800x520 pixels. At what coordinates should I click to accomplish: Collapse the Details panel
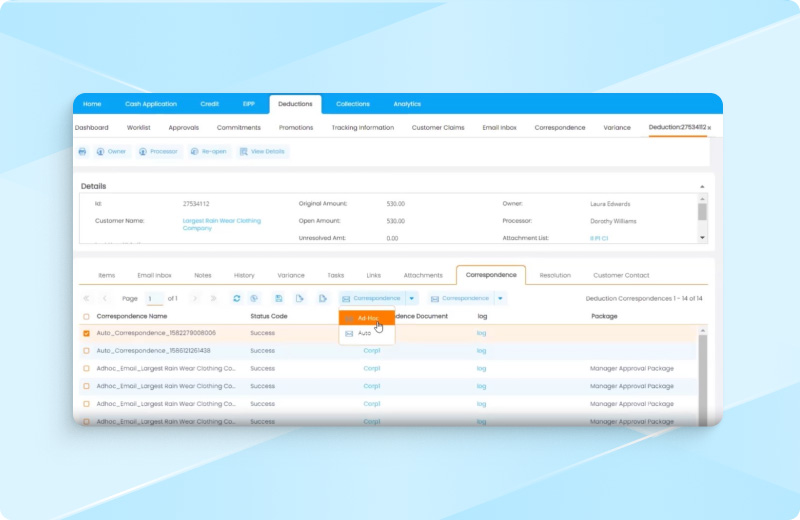[x=702, y=187]
